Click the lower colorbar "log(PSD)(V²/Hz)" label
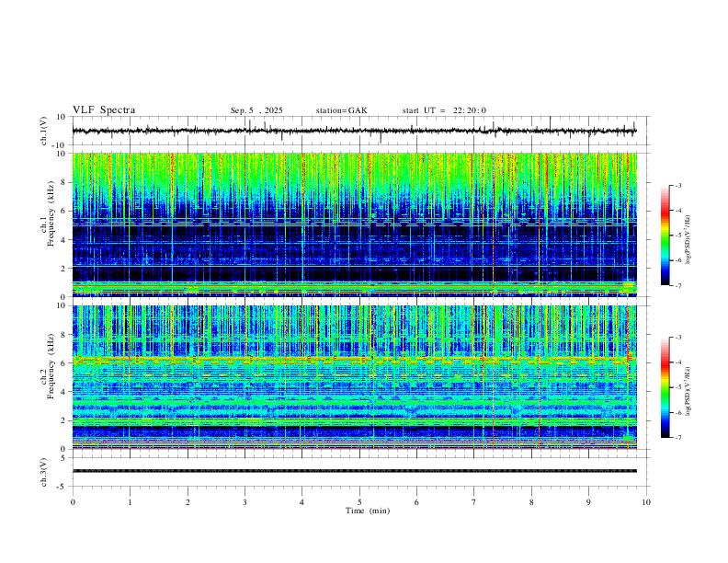 (688, 391)
